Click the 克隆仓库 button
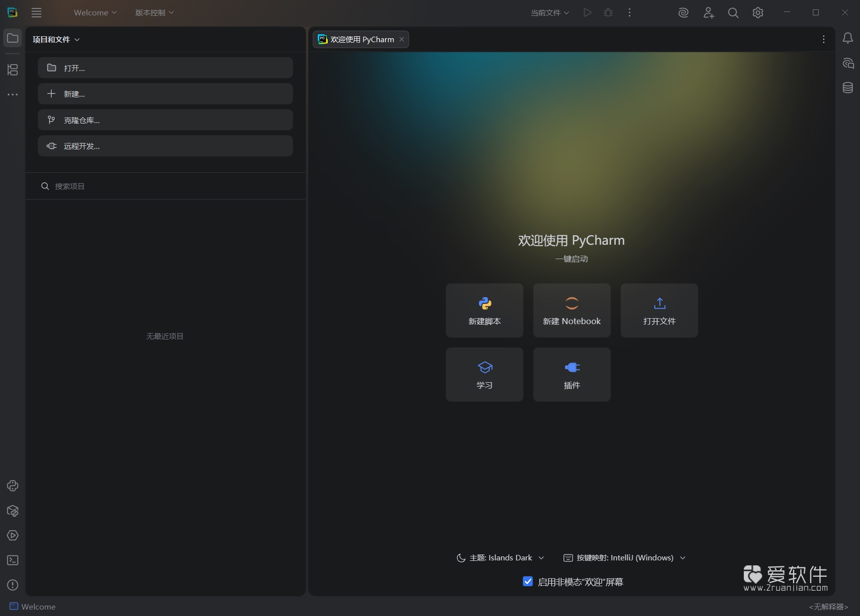 click(165, 120)
